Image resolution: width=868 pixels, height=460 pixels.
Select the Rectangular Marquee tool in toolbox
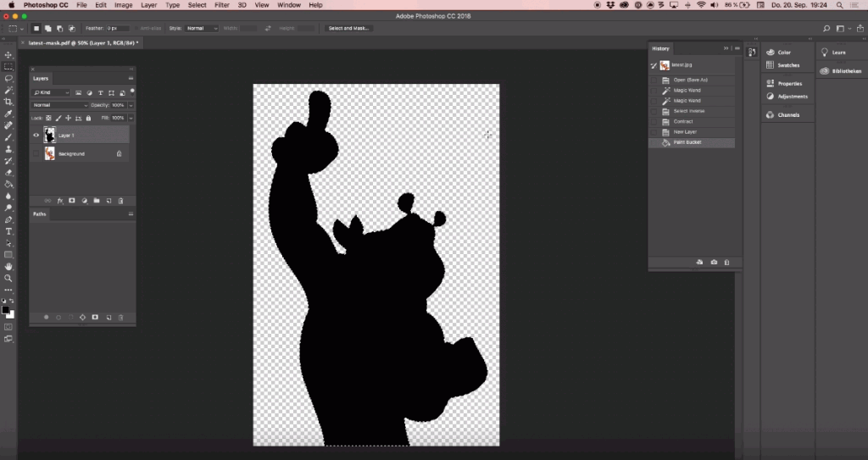click(8, 66)
